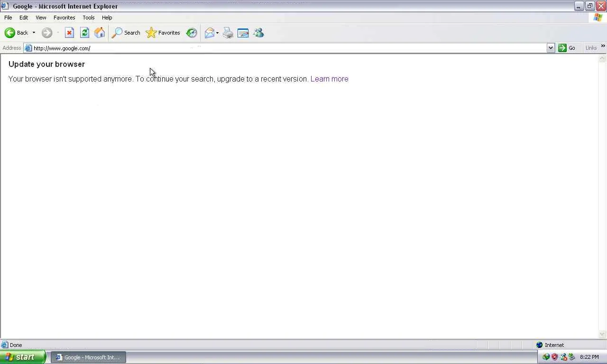Click the scroll down arrow of the page scrollbar
The image size is (607, 364).
pos(602,334)
